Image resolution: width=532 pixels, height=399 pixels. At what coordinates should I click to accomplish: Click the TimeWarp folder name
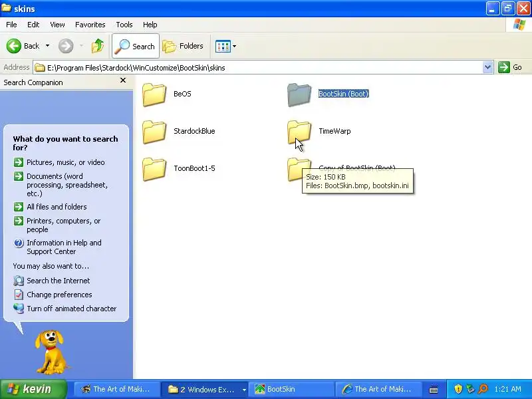[334, 131]
